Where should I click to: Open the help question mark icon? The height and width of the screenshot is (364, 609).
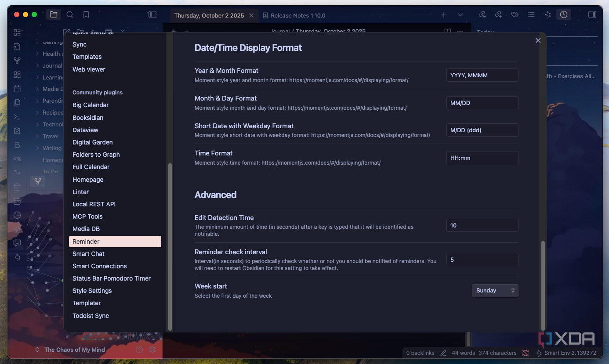(139, 350)
